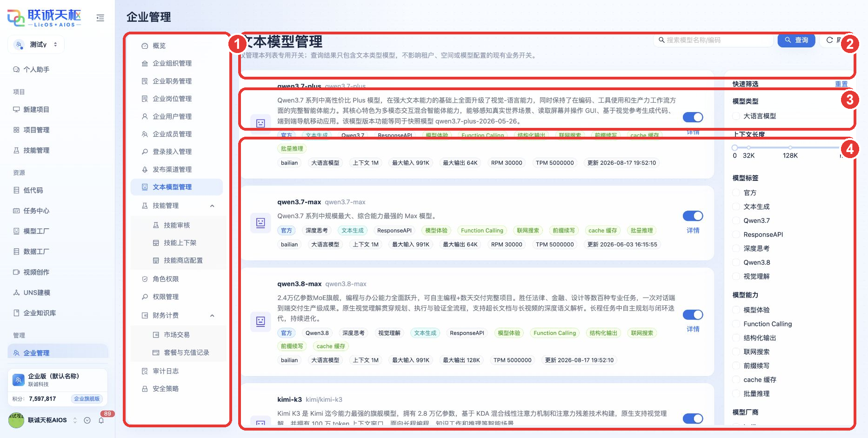Click the search magnifier icon in search box
Image resolution: width=868 pixels, height=438 pixels.
pyautogui.click(x=661, y=40)
